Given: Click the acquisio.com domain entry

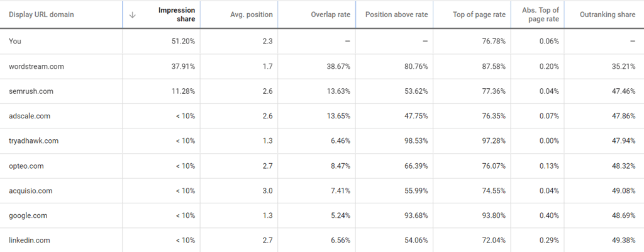Looking at the screenshot, I should click(x=31, y=191).
